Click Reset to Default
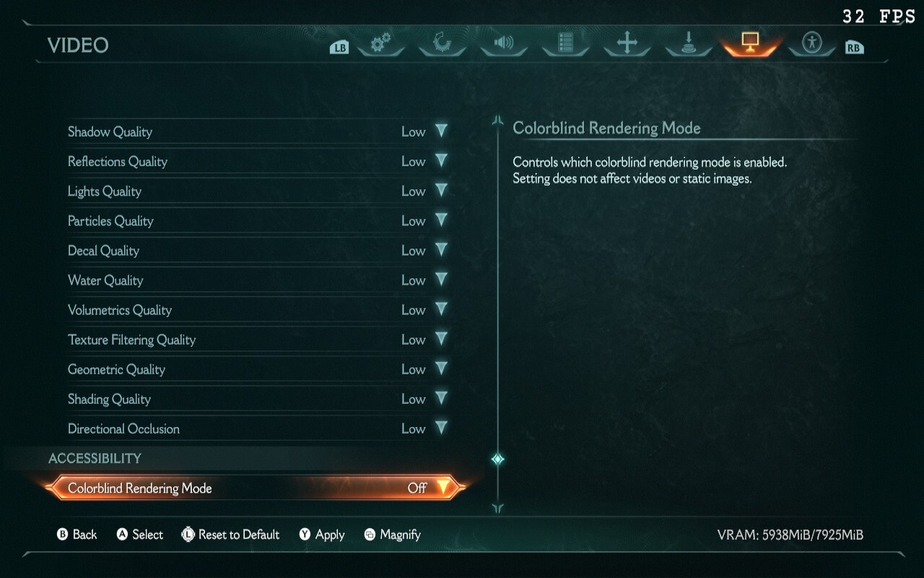924x578 pixels. pos(230,535)
